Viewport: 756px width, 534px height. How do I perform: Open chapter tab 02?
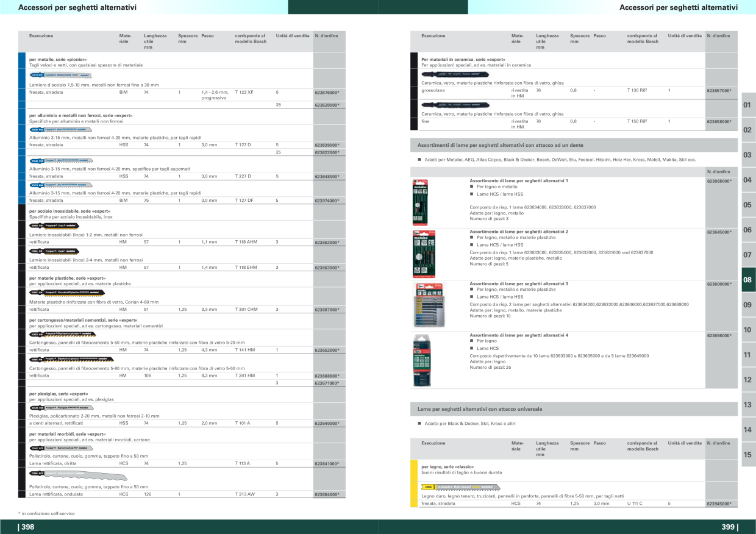[x=748, y=130]
